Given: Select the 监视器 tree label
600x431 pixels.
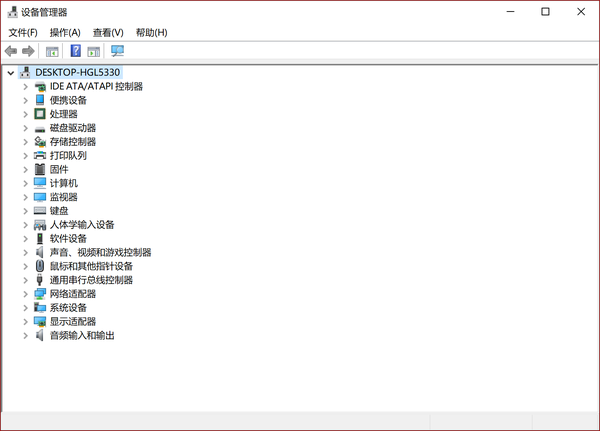Looking at the screenshot, I should pyautogui.click(x=64, y=197).
